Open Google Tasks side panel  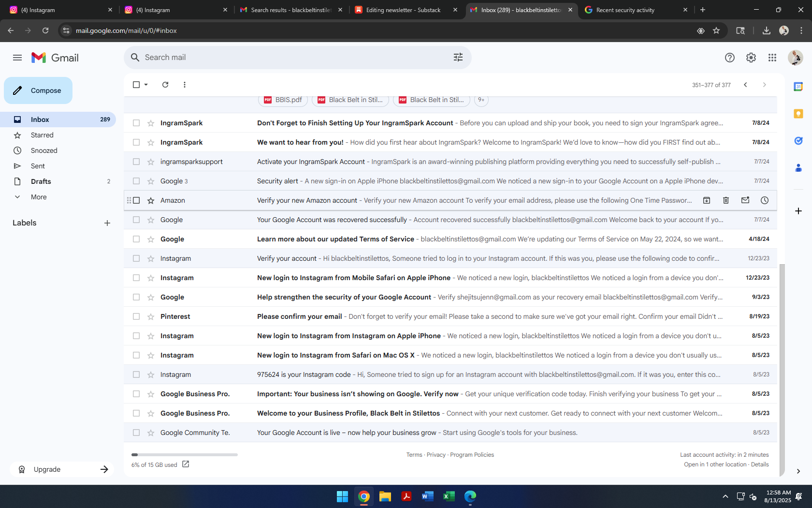pyautogui.click(x=798, y=141)
